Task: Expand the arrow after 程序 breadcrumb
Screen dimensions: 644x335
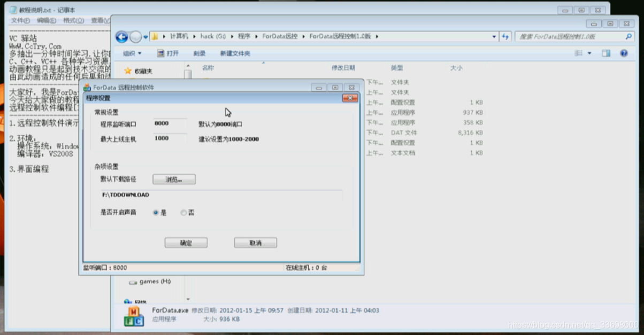Action: (x=256, y=36)
